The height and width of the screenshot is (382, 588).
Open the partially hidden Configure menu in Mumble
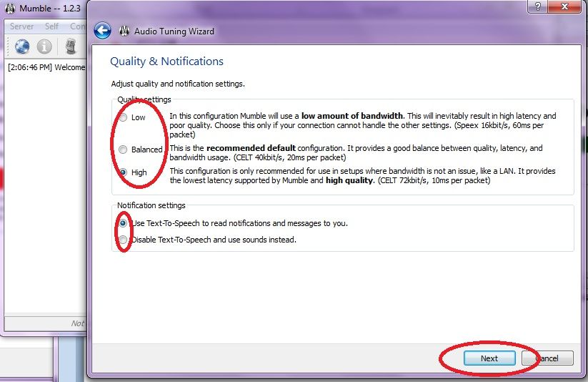click(x=78, y=26)
